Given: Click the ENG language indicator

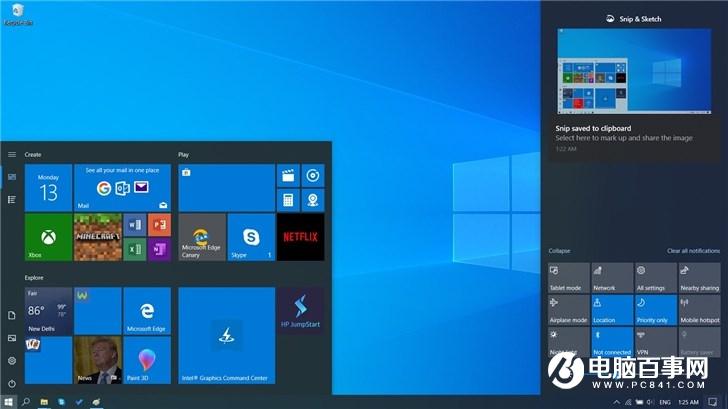Looking at the screenshot, I should coord(665,402).
